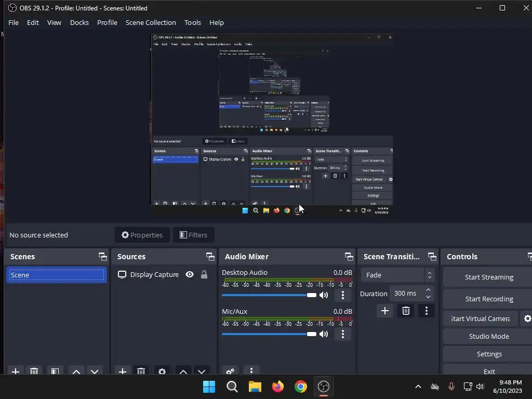Open the Scene Collection menu

pos(151,22)
